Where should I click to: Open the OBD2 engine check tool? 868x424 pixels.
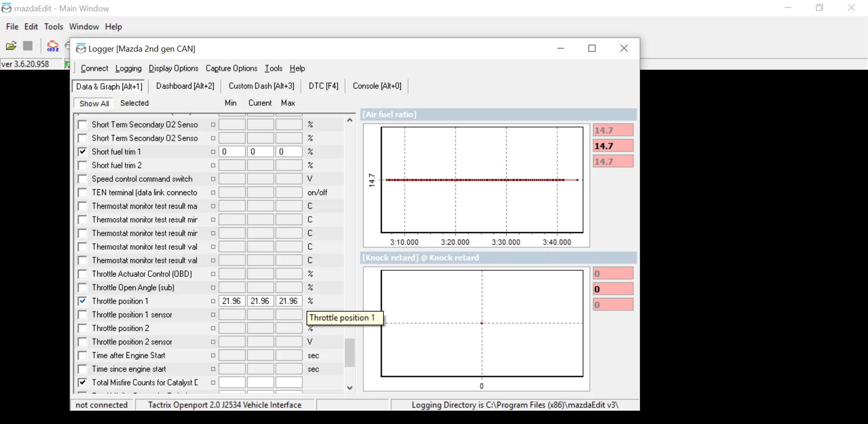tap(53, 46)
